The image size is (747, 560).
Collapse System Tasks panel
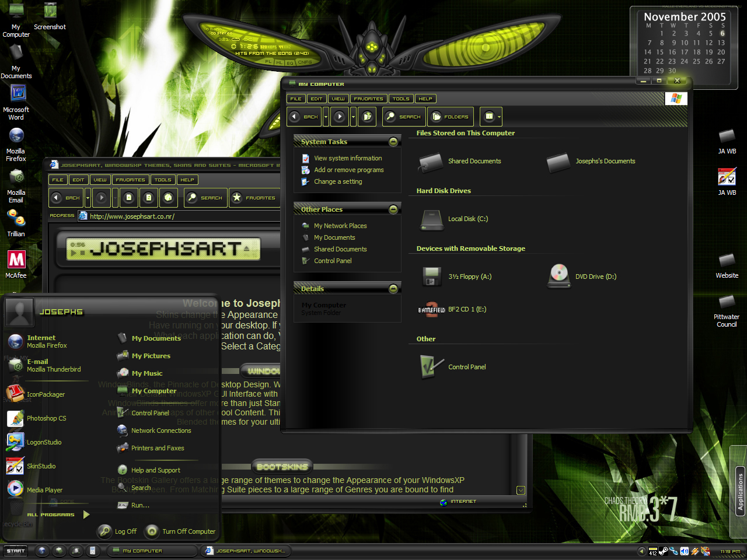click(x=393, y=142)
